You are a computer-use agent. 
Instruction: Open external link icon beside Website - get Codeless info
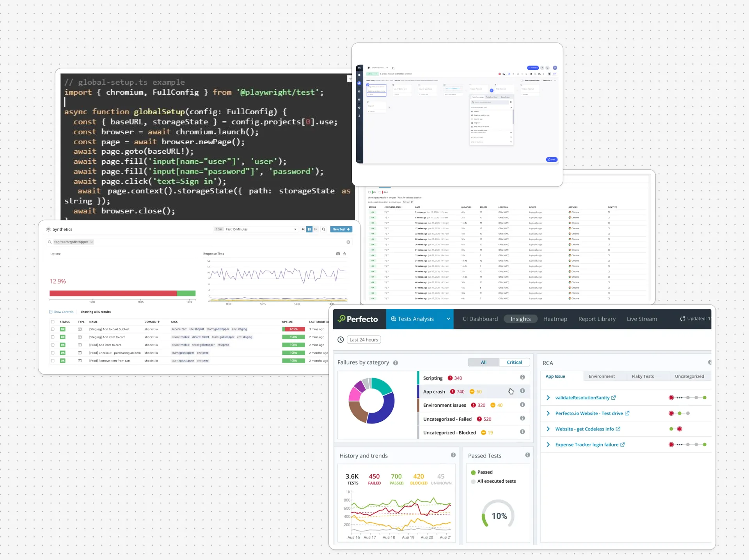618,429
